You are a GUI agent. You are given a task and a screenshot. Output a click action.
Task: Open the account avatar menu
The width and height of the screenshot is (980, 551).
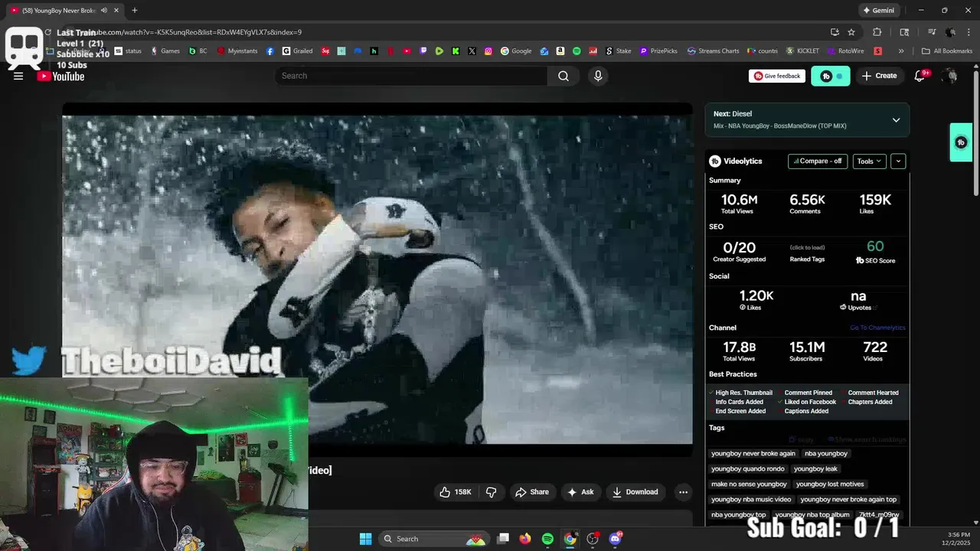pyautogui.click(x=950, y=76)
